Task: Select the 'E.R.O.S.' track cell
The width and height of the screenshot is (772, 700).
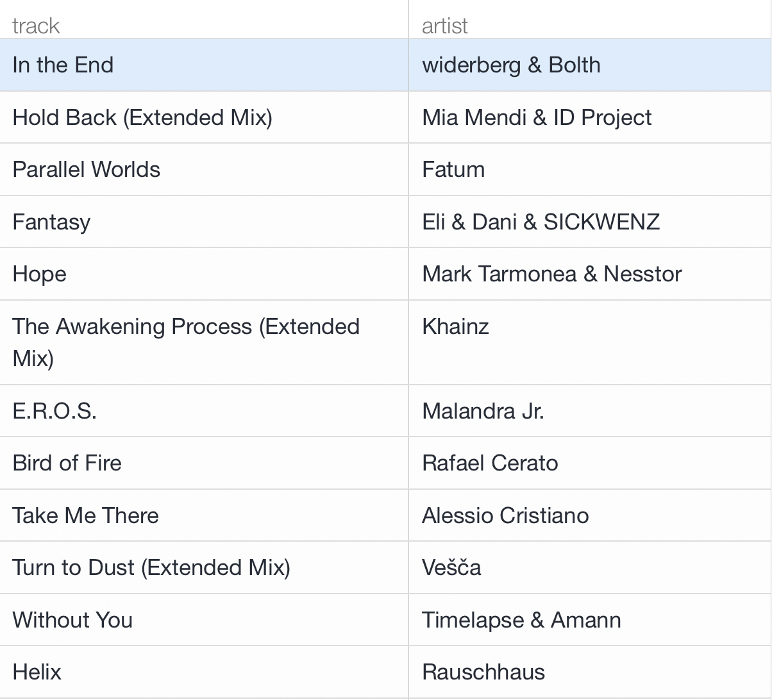Action: (x=55, y=411)
